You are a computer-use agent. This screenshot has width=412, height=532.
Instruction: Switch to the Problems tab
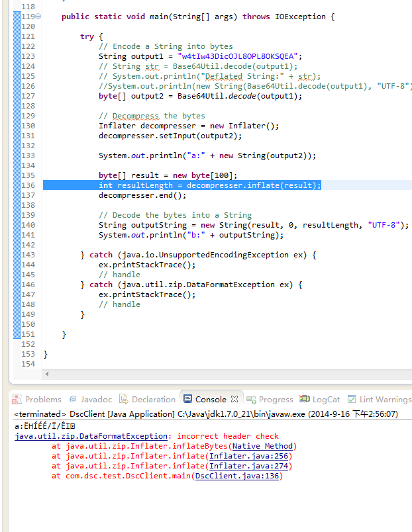[42, 399]
